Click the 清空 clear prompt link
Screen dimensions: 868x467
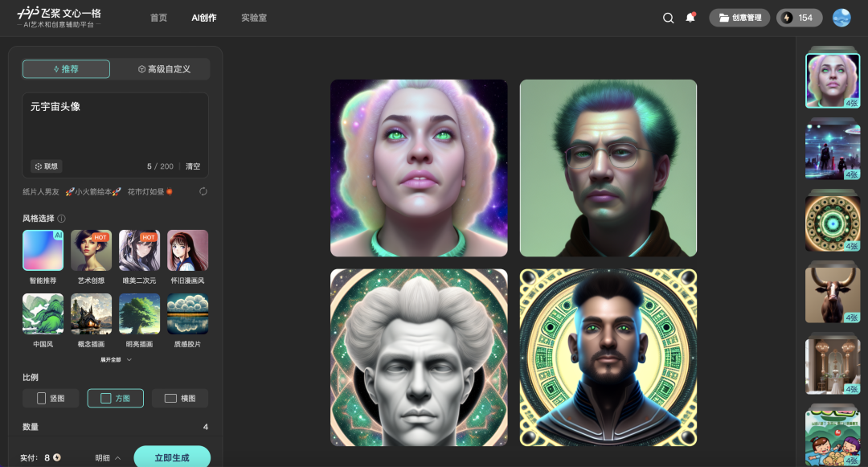193,166
